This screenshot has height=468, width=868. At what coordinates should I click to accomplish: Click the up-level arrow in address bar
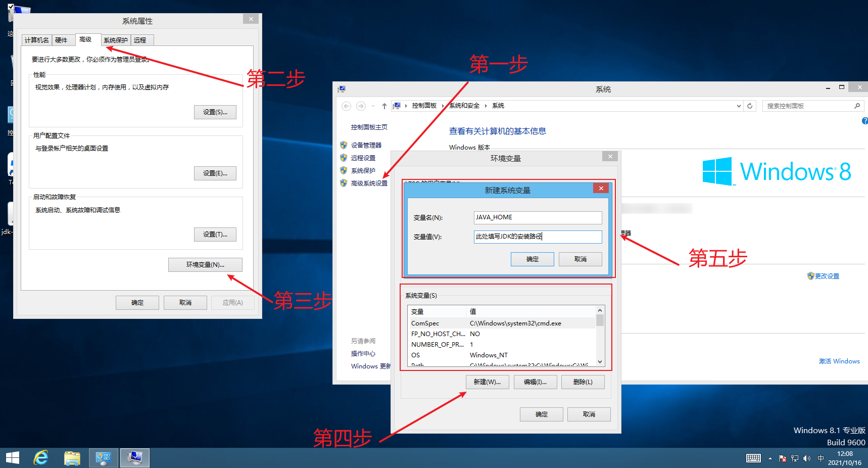(x=384, y=106)
